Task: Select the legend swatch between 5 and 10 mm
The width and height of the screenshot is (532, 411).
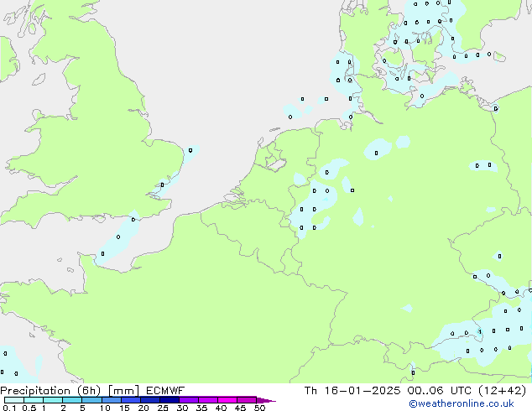Action: coord(92,400)
